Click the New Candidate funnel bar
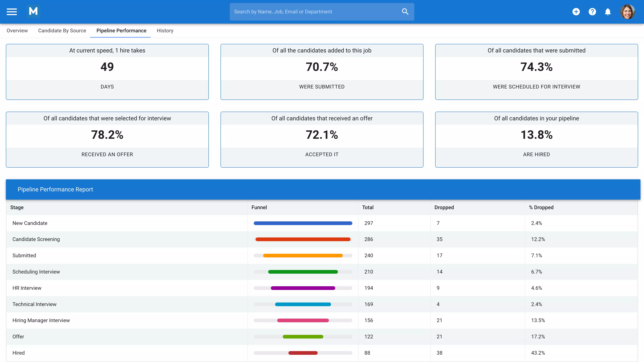This screenshot has height=362, width=644. [303, 223]
